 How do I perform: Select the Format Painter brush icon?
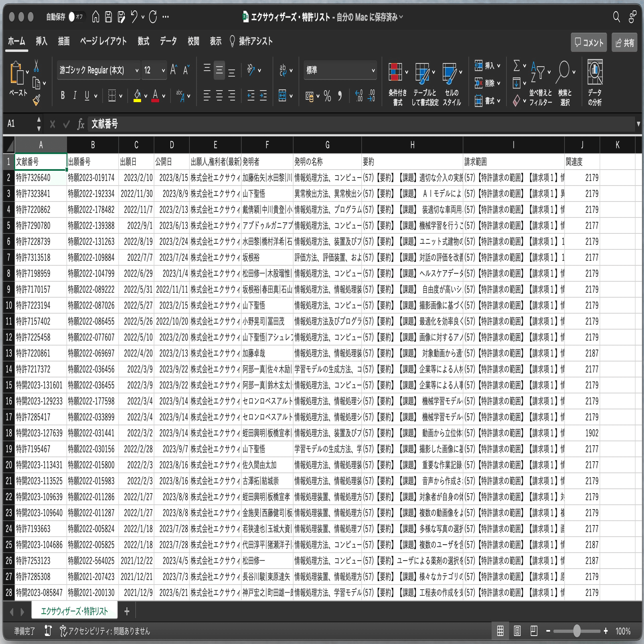[36, 100]
